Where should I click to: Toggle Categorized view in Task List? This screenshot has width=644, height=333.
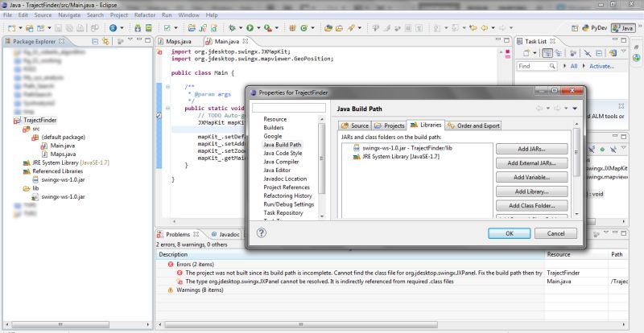(x=547, y=53)
